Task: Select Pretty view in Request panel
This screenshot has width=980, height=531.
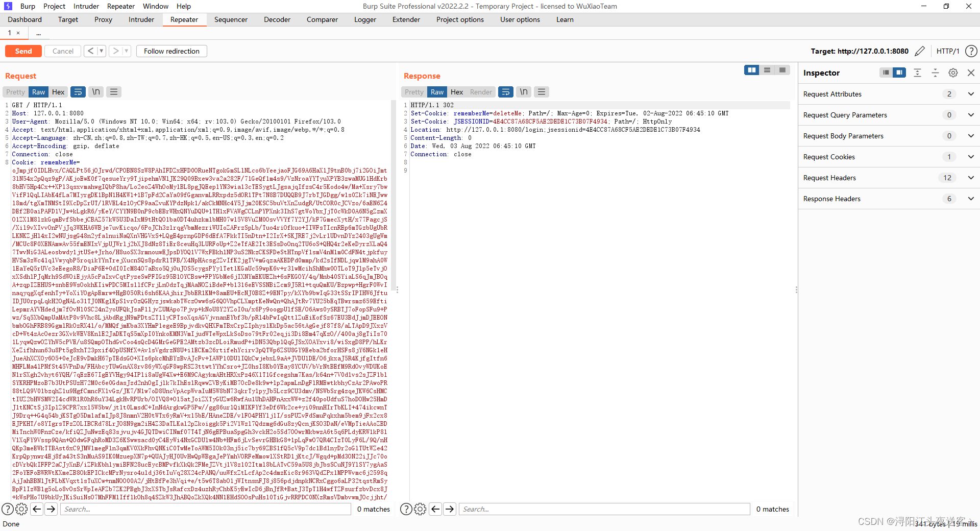Action: tap(15, 92)
